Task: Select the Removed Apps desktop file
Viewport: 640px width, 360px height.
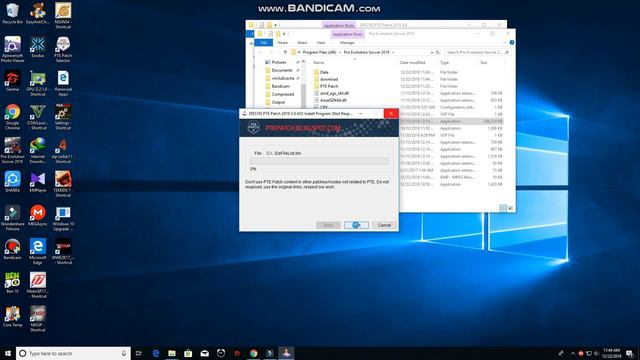Action: point(63,83)
